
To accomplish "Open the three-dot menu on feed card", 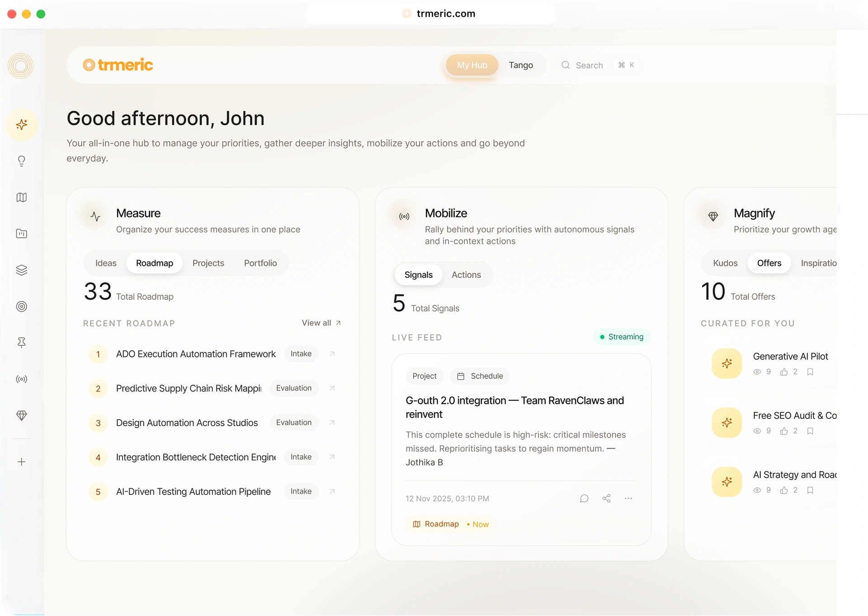I will pos(628,498).
